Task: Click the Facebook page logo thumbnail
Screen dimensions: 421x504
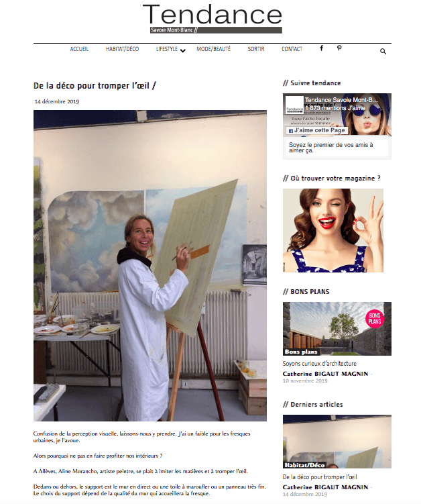Action: pyautogui.click(x=294, y=105)
